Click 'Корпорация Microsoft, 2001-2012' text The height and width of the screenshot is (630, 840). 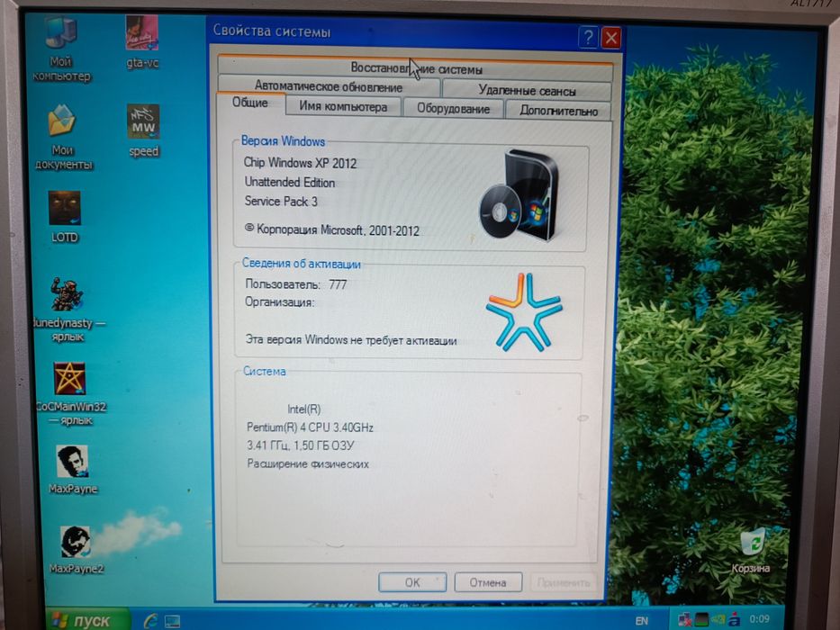click(332, 229)
